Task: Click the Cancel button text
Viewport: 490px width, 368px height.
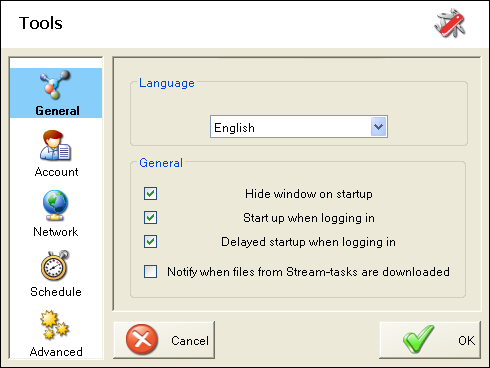Action: tap(190, 341)
